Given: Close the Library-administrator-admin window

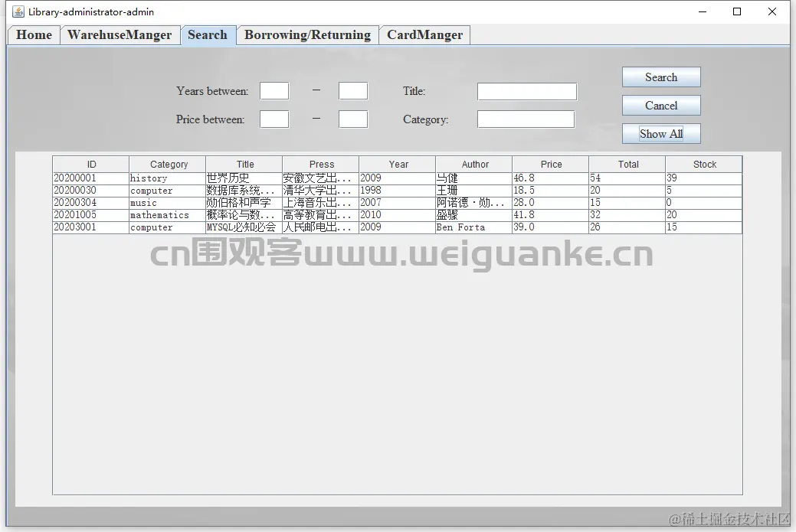Looking at the screenshot, I should 772,11.
